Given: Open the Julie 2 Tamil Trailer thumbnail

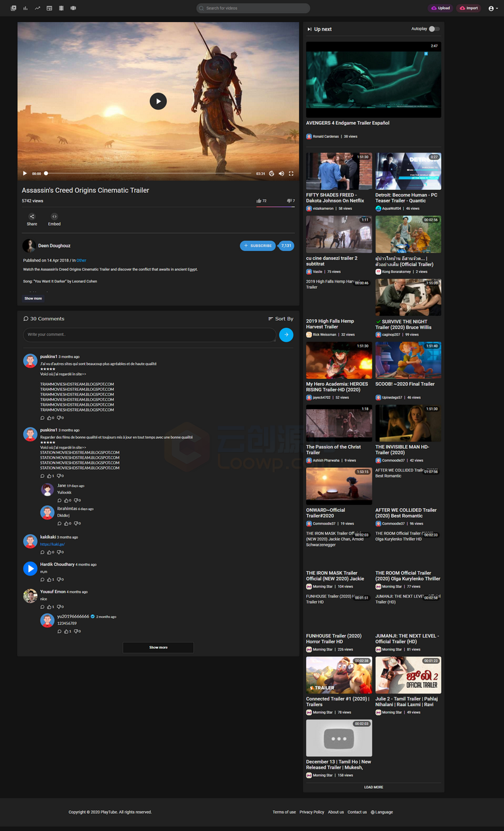Looking at the screenshot, I should [408, 675].
